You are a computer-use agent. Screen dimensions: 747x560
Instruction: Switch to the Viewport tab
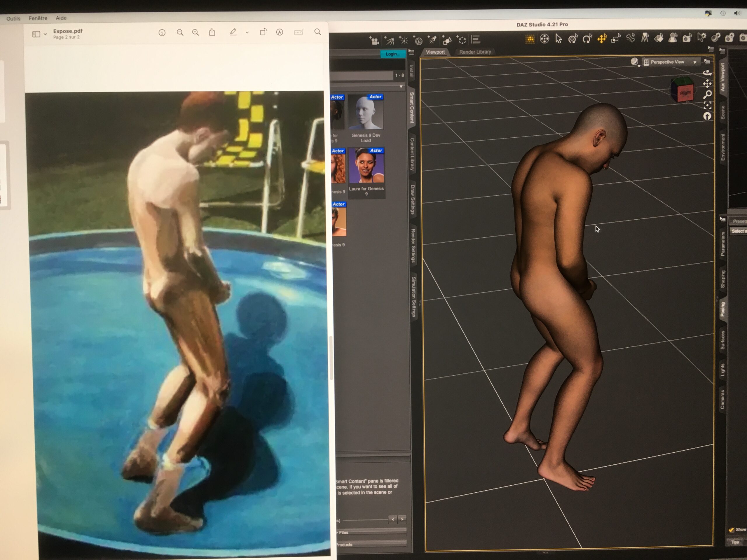435,52
